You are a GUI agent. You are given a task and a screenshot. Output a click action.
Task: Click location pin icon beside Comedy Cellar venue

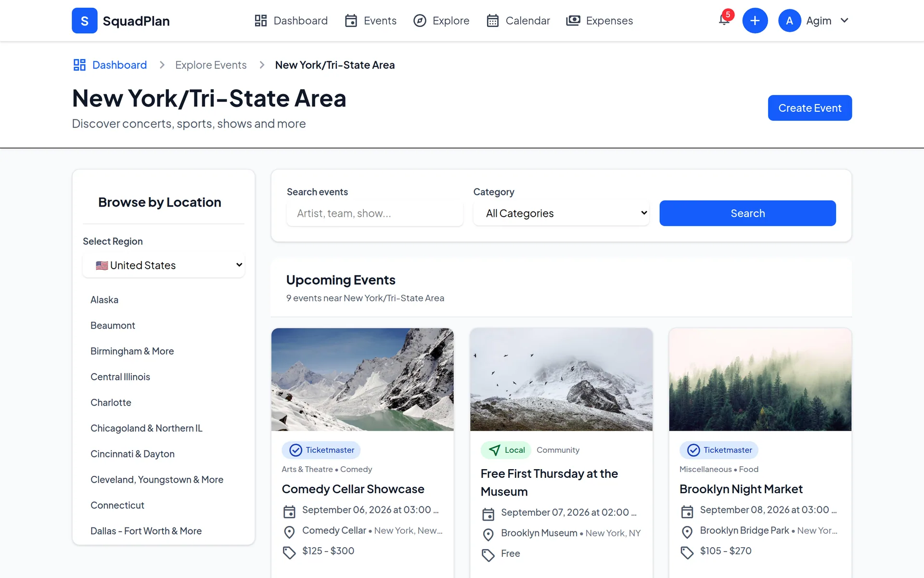[x=289, y=532]
